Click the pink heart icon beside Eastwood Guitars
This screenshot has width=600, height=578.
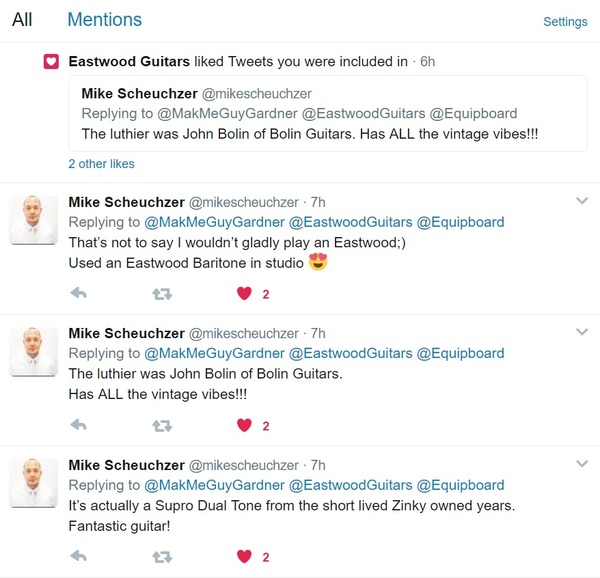click(51, 62)
